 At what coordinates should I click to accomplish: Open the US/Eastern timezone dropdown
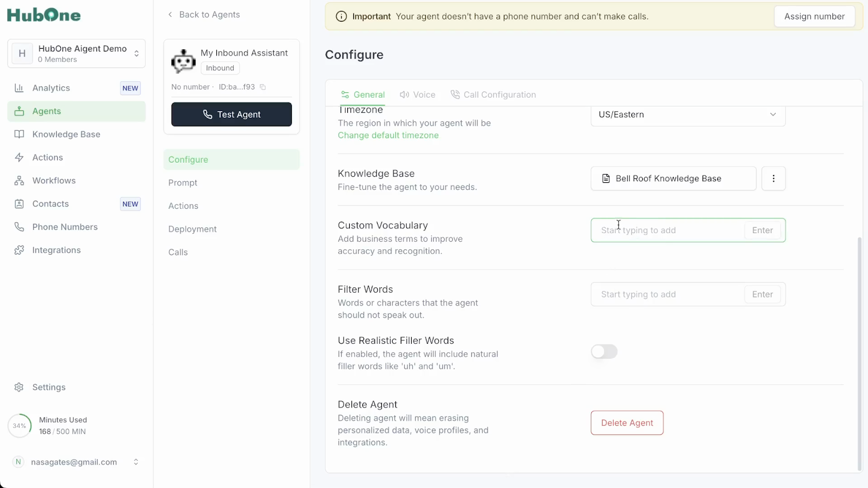[x=687, y=115]
